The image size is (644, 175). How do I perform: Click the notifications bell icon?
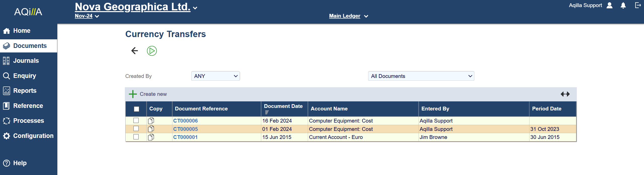(x=623, y=6)
